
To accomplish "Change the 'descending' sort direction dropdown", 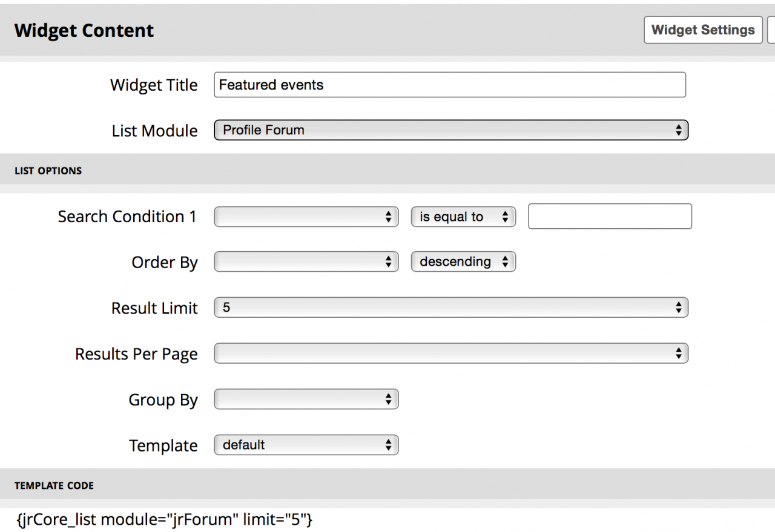I will tap(463, 262).
